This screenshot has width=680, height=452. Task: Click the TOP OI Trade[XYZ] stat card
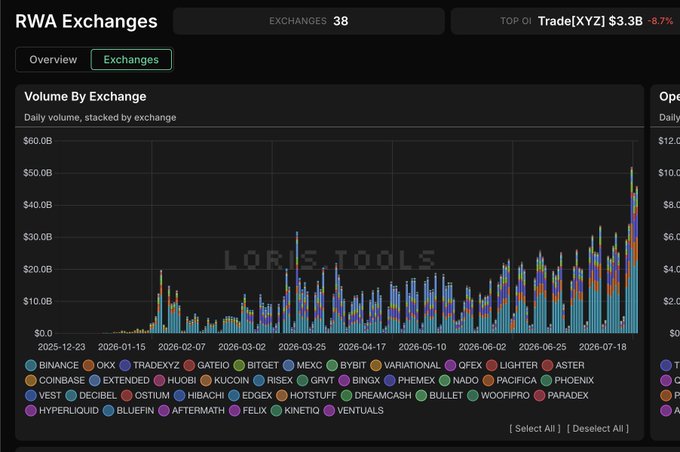(x=566, y=21)
